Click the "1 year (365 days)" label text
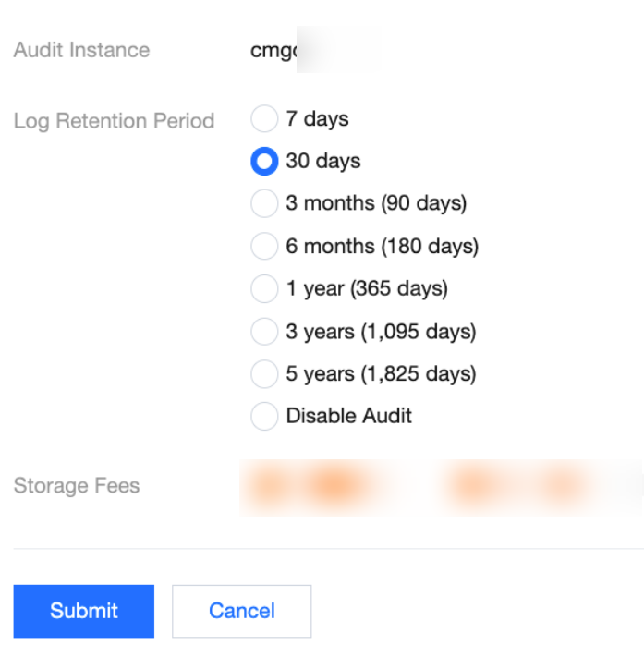 366,289
